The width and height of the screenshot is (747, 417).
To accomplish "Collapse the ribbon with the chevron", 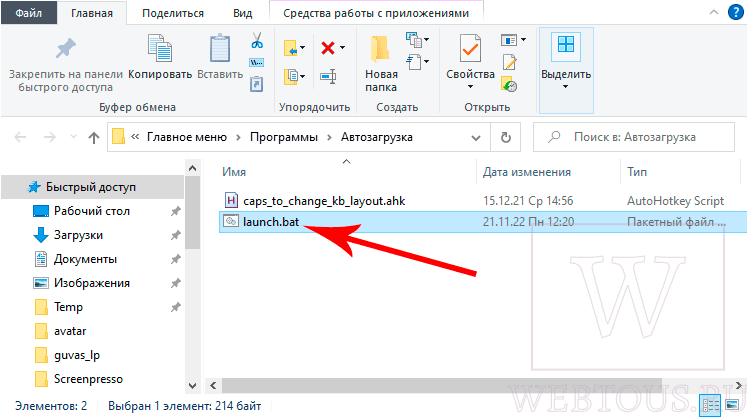I will (714, 12).
